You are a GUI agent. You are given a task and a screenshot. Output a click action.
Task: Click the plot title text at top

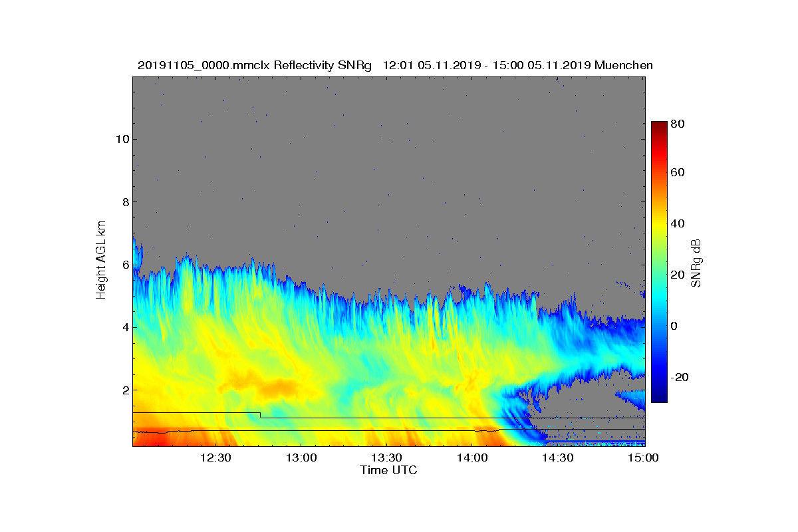coord(395,65)
